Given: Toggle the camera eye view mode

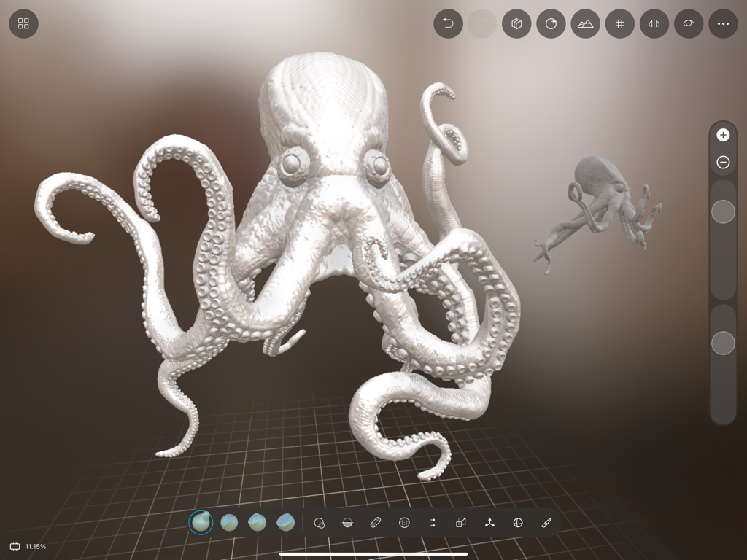Looking at the screenshot, I should [686, 23].
